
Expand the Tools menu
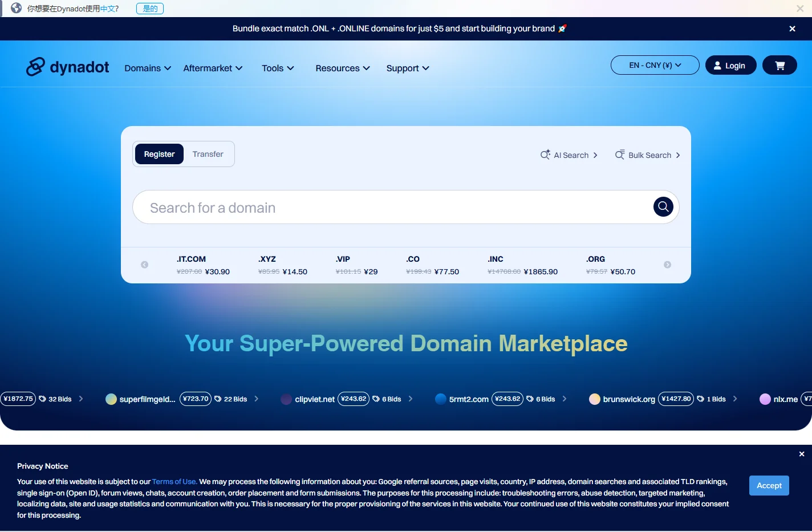pos(278,68)
